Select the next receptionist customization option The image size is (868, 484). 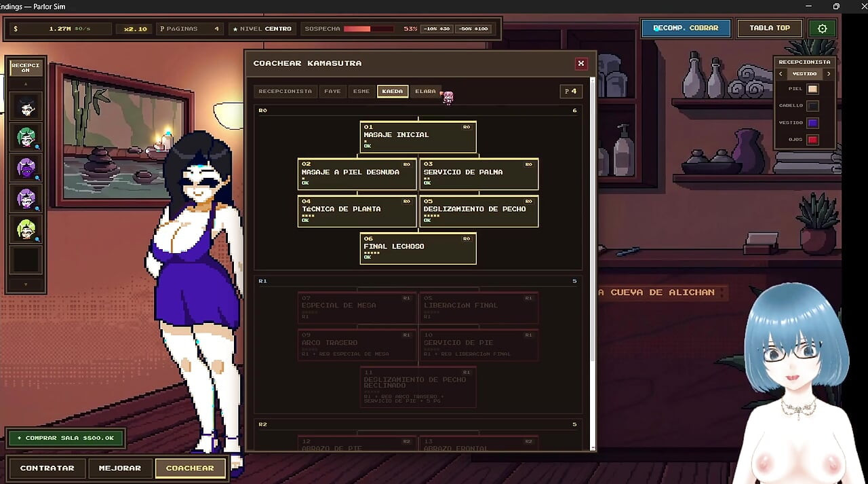(x=828, y=73)
